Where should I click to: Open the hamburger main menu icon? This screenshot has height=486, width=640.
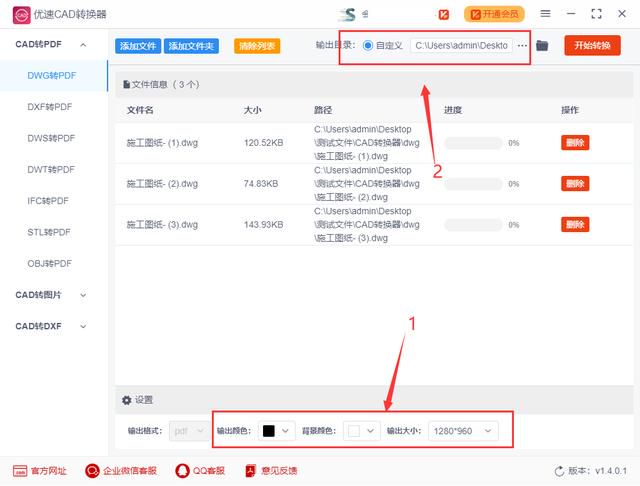[x=545, y=14]
